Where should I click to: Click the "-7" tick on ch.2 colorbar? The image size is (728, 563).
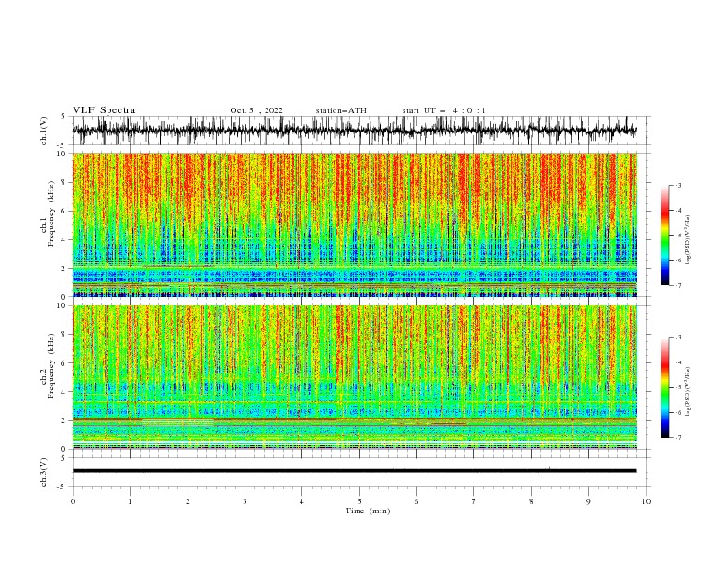point(678,438)
